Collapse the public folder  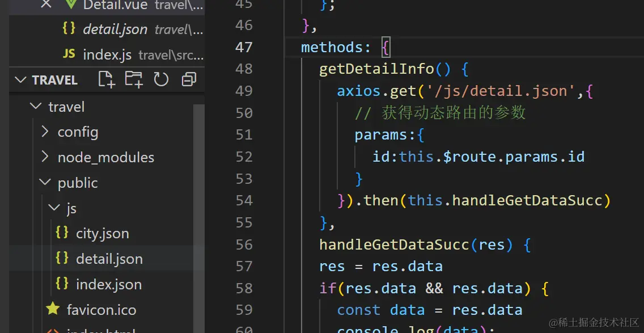coord(45,182)
